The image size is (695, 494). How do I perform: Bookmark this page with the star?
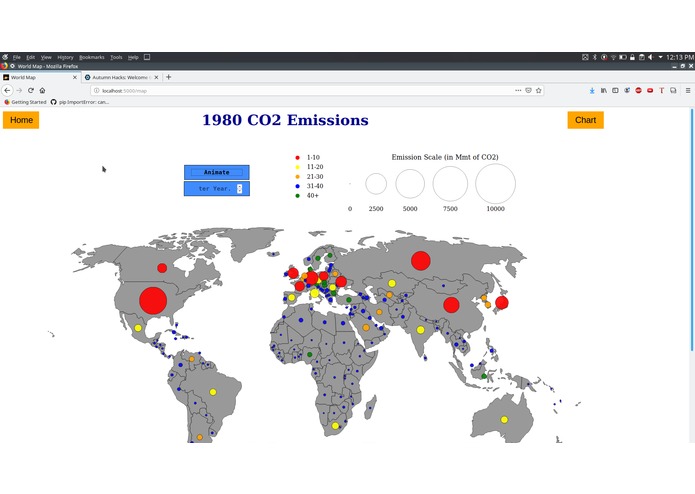coord(539,90)
